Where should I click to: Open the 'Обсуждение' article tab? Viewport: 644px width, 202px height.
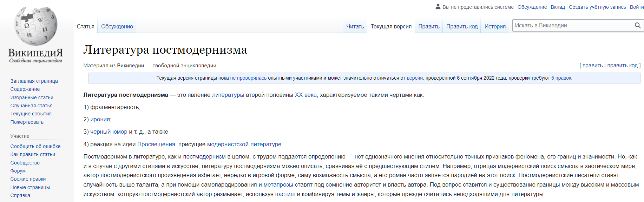tap(117, 27)
